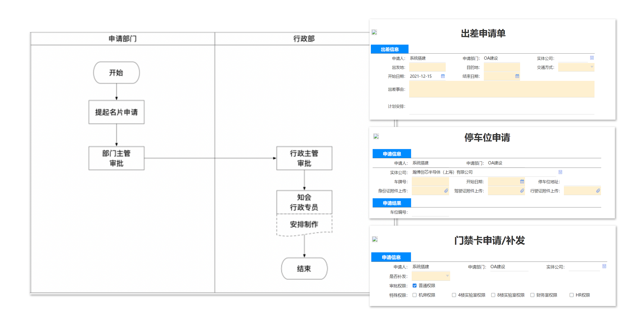Viewport: 644px width, 321px height.
Task: Check the 机房权限 checkbox
Action: tap(414, 295)
